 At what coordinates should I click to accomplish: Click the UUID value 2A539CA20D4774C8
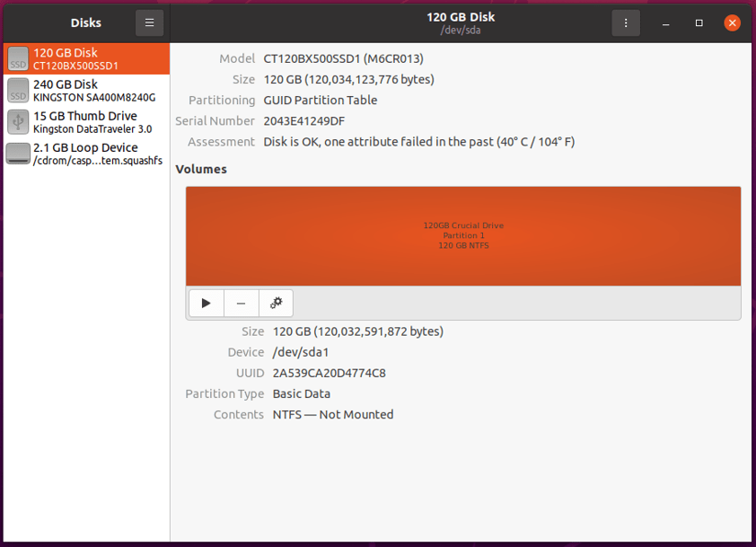tap(329, 373)
